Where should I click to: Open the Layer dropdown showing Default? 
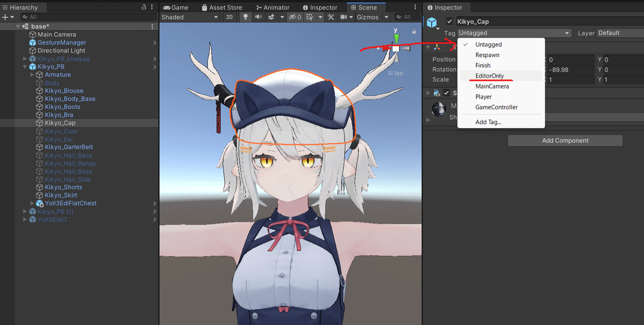coord(620,33)
